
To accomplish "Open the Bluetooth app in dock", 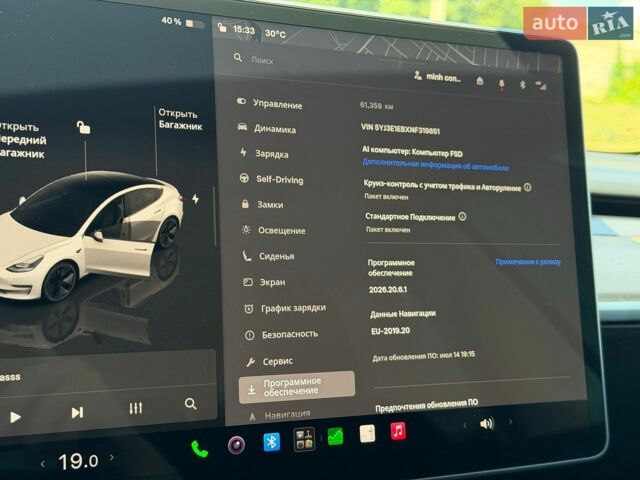I will point(271,442).
